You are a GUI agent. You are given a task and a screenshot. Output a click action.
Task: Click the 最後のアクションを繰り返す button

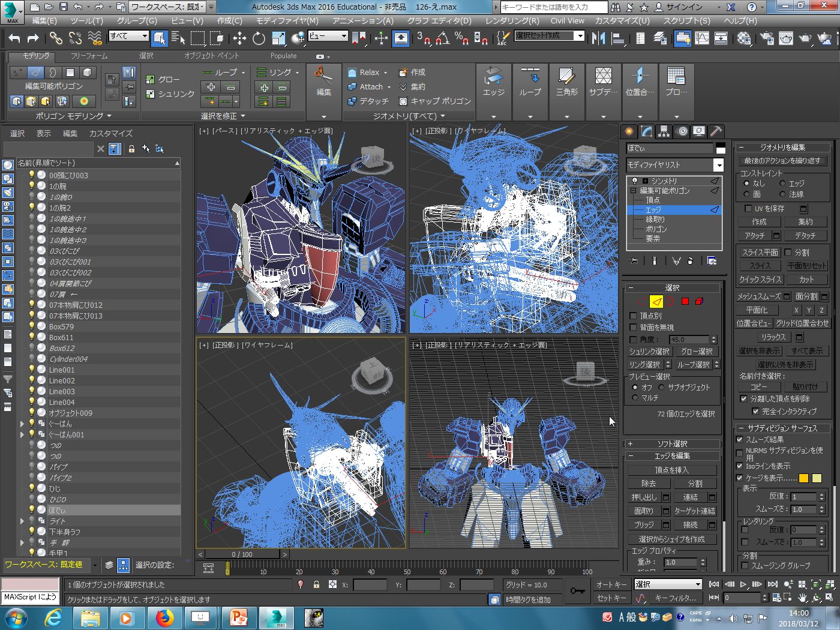click(x=782, y=160)
